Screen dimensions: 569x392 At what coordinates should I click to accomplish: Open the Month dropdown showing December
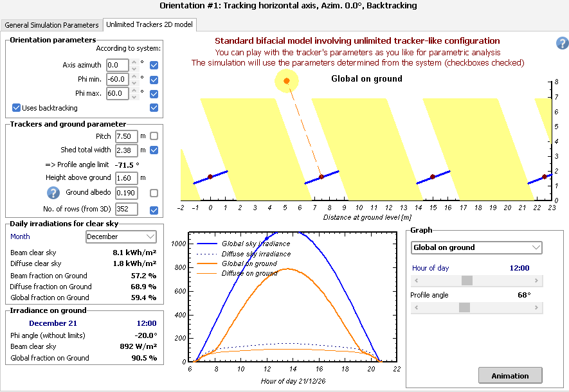[121, 236]
